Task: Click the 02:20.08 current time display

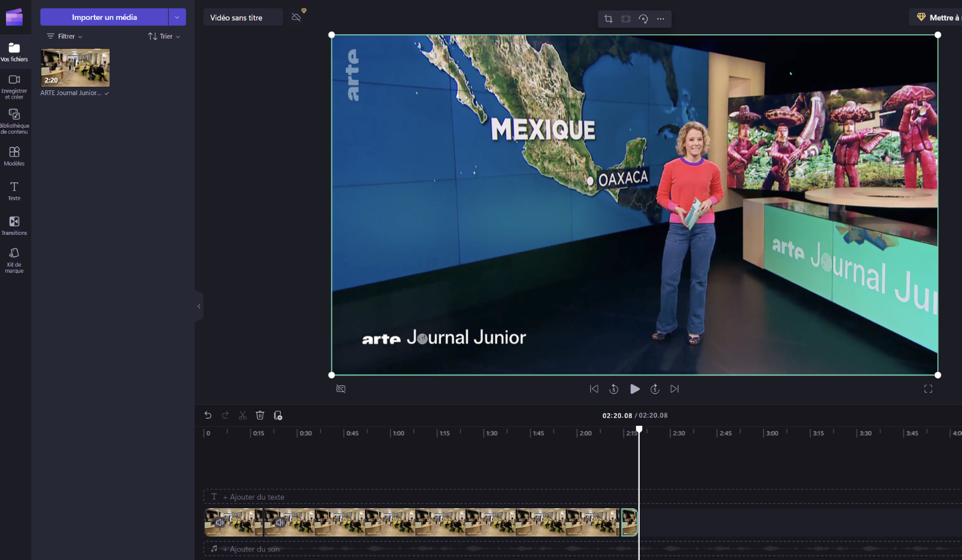Action: 617,415
